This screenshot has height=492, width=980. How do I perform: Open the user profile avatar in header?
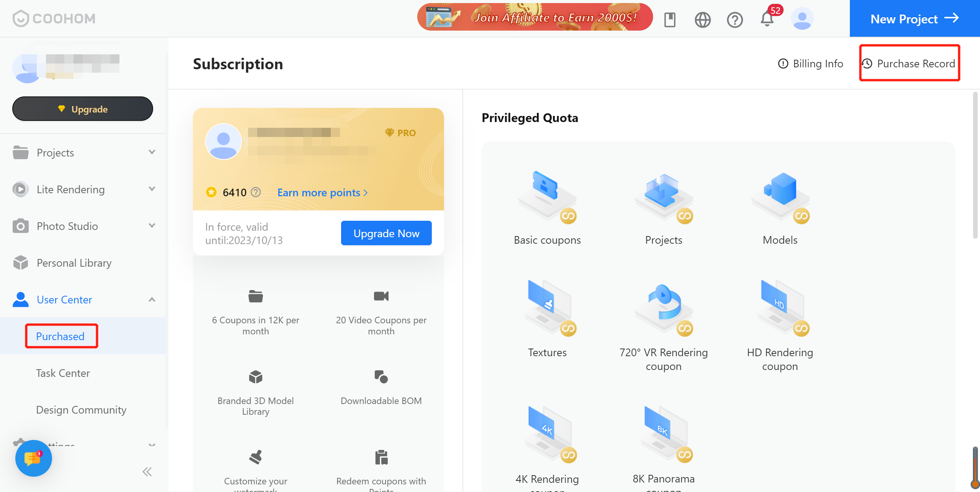click(x=802, y=19)
